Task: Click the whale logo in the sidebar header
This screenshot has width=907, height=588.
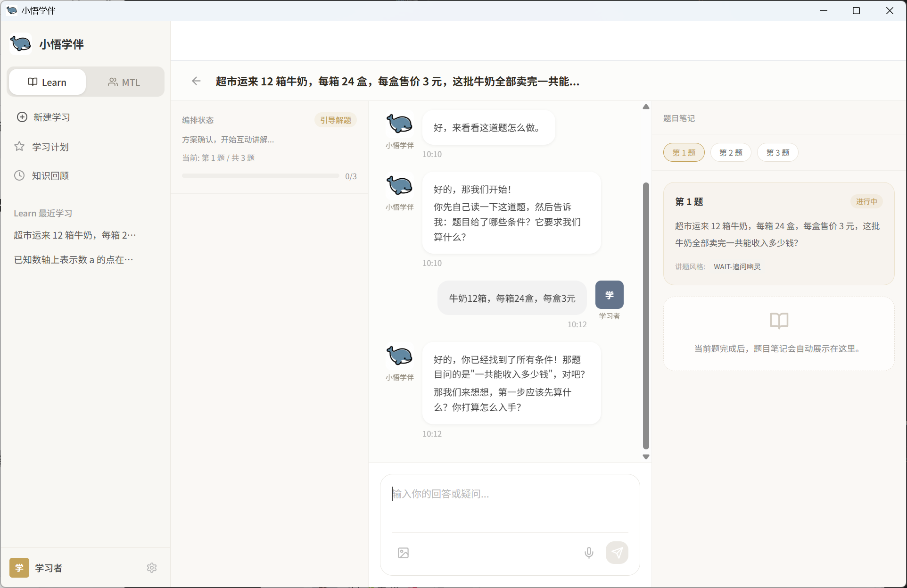Action: [x=21, y=44]
